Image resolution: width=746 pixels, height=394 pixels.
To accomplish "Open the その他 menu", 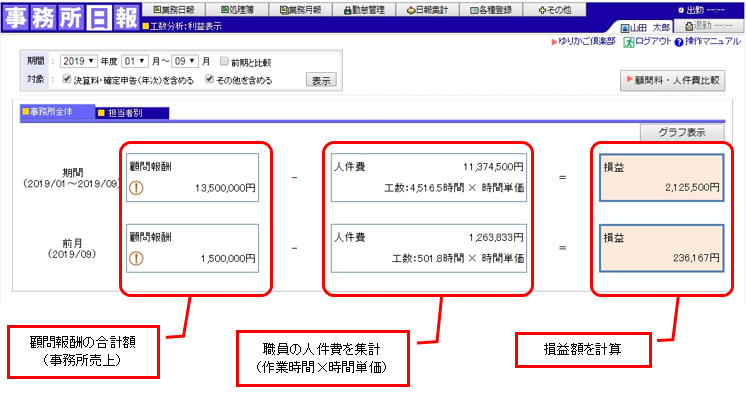I will (x=554, y=10).
